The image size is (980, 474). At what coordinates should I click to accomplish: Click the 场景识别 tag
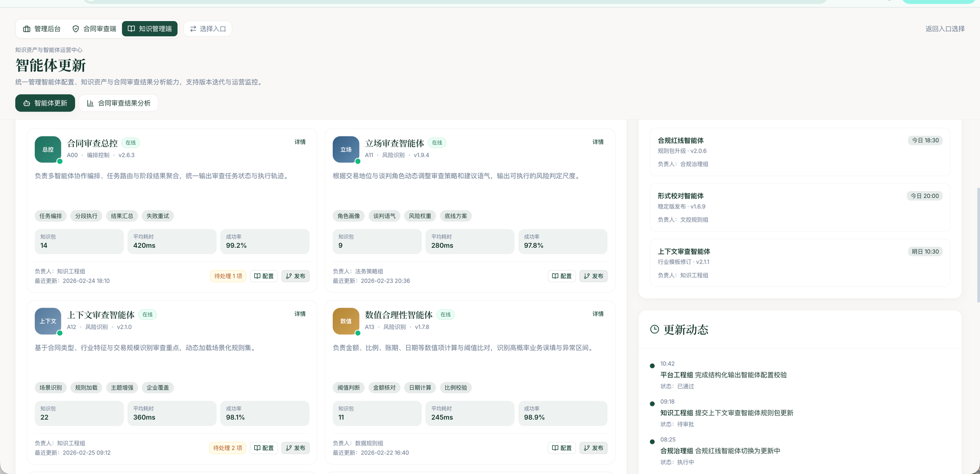[x=51, y=388]
